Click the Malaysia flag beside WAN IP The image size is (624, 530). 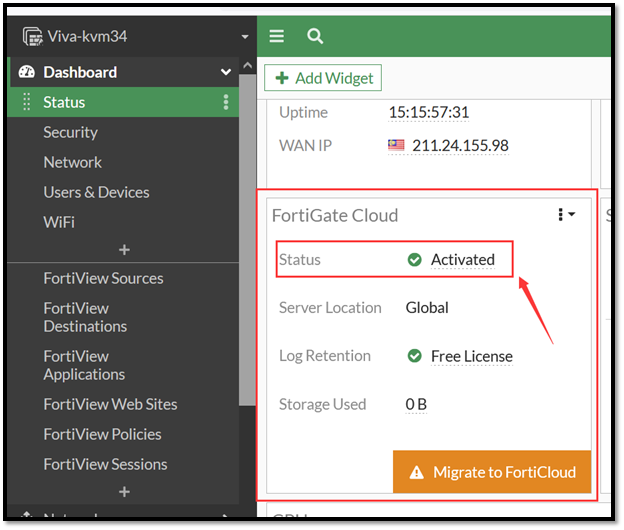pos(397,145)
